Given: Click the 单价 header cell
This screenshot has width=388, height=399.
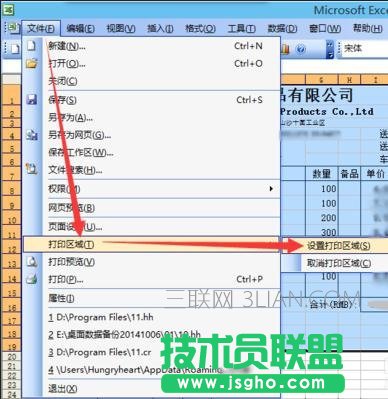Looking at the screenshot, I should click(375, 174).
